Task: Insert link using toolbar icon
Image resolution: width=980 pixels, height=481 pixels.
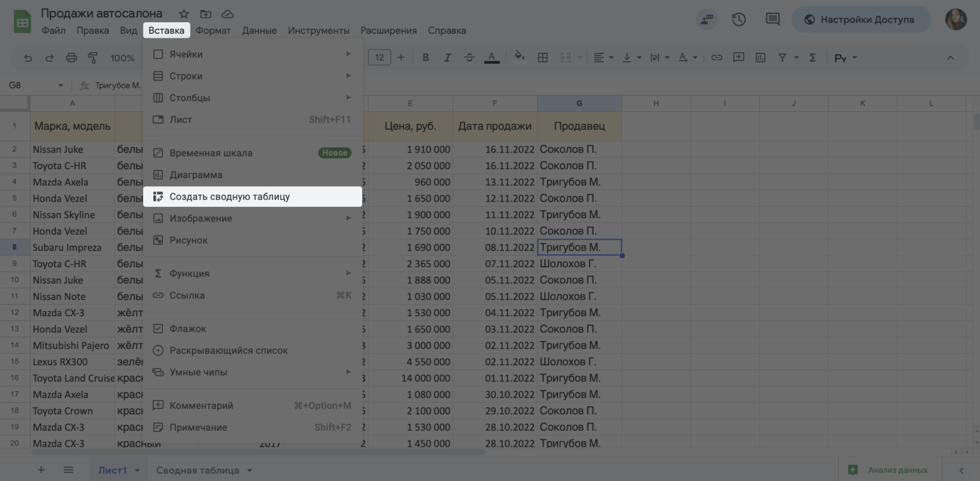Action: 717,58
